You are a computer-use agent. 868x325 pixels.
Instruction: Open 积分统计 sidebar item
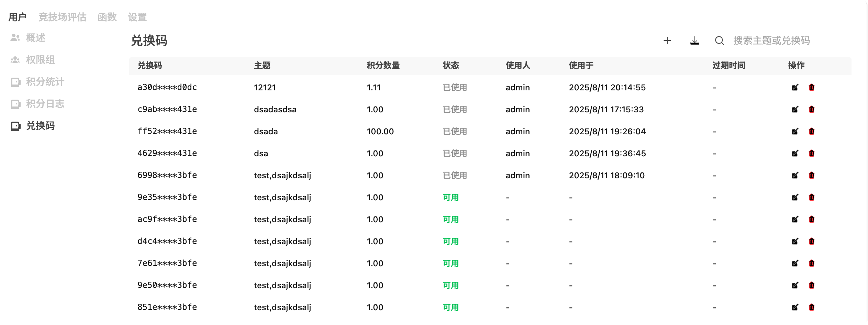pyautogui.click(x=45, y=82)
